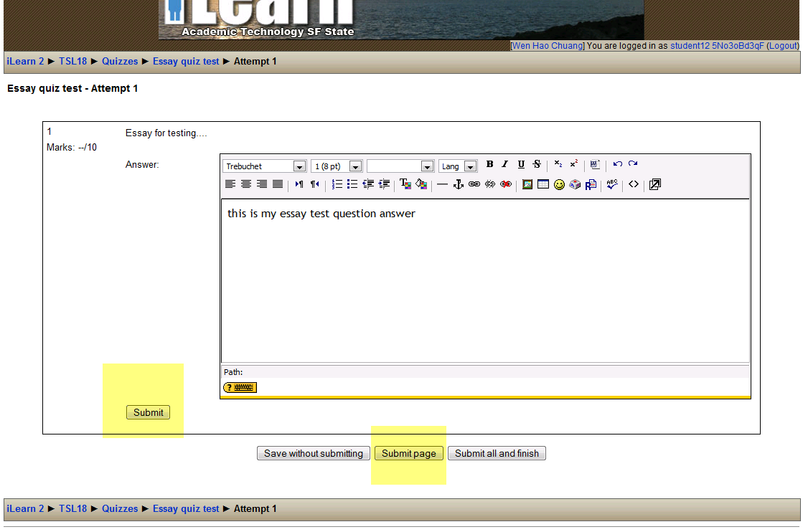Click inside the essay answer text area
Image resolution: width=803 pixels, height=532 pixels.
pyautogui.click(x=486, y=281)
